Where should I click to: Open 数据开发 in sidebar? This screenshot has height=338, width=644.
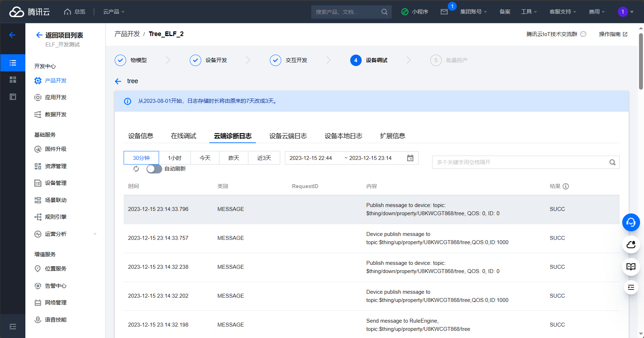click(50, 115)
